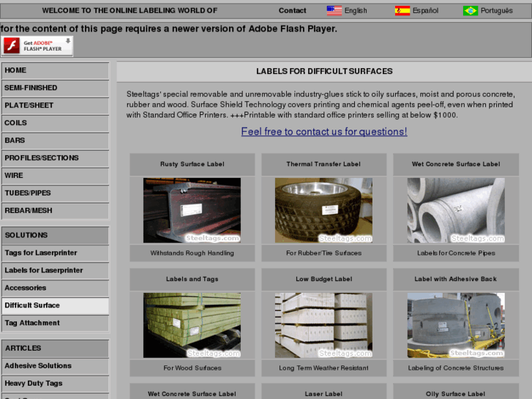Open PROFILES/SECTIONS menu item
Screen dimensions: 532x399
coord(56,158)
